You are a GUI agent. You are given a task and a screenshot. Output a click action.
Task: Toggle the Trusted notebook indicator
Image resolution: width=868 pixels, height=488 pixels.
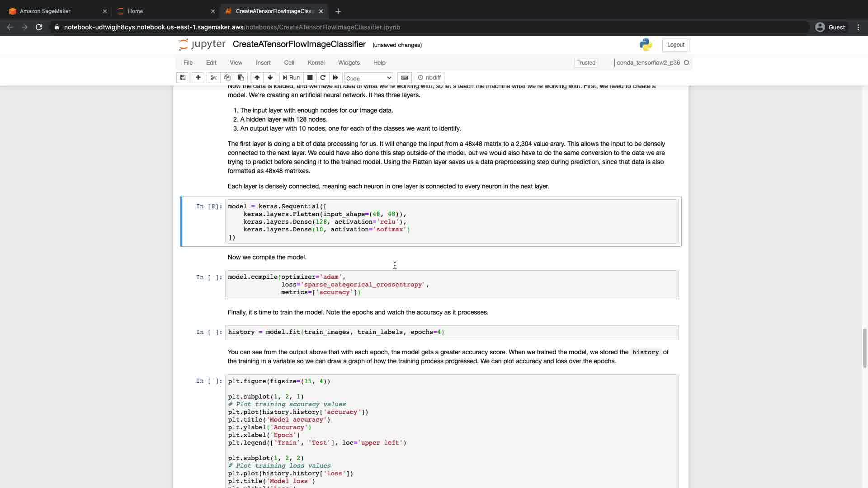point(586,63)
